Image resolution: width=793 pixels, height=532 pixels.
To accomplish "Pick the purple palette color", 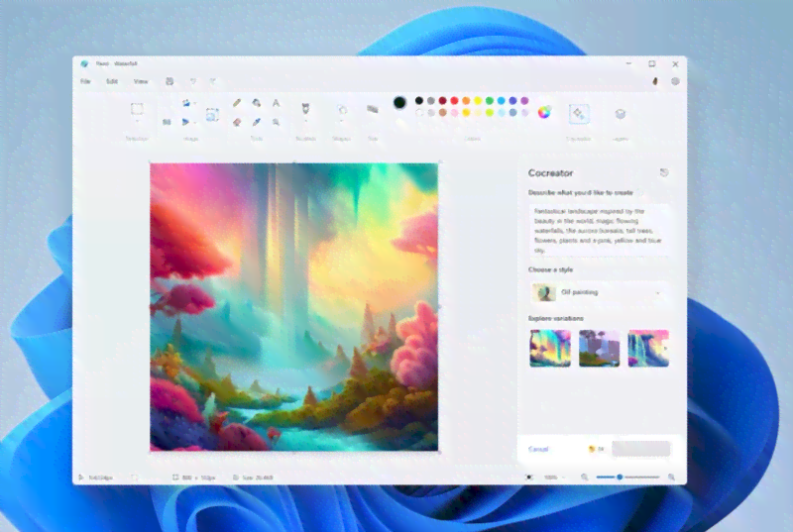I will point(524,100).
